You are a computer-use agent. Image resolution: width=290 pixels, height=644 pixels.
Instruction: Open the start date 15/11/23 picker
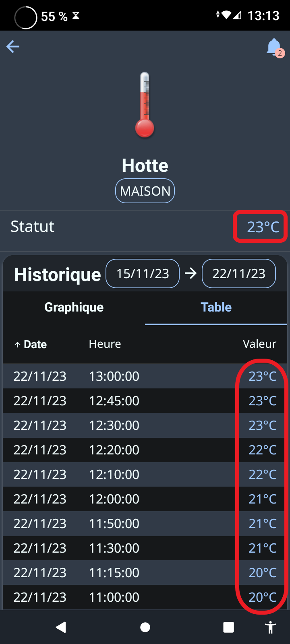click(x=143, y=274)
